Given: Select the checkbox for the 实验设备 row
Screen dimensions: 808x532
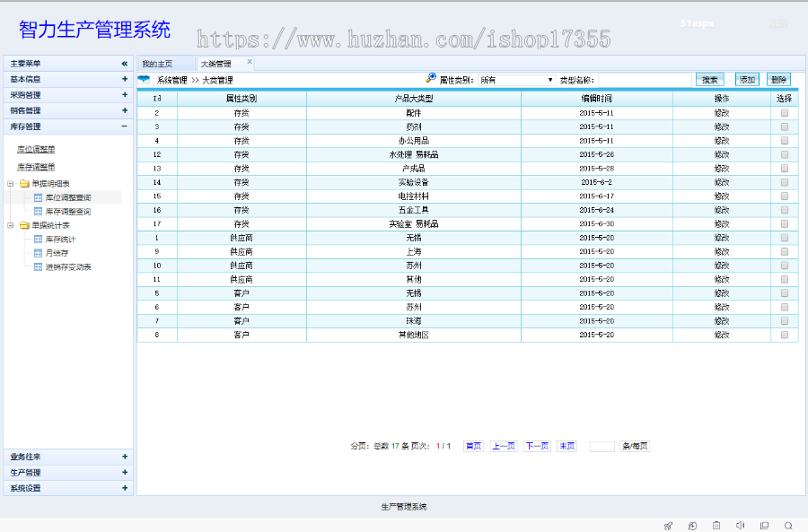Looking at the screenshot, I should coord(785,182).
